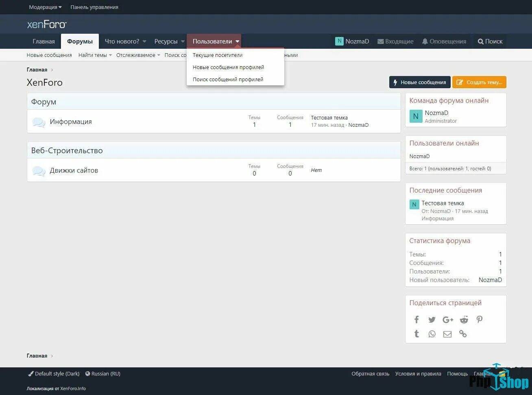Click Главная breadcrumb near page footer
The height and width of the screenshot is (395, 532).
(x=37, y=356)
